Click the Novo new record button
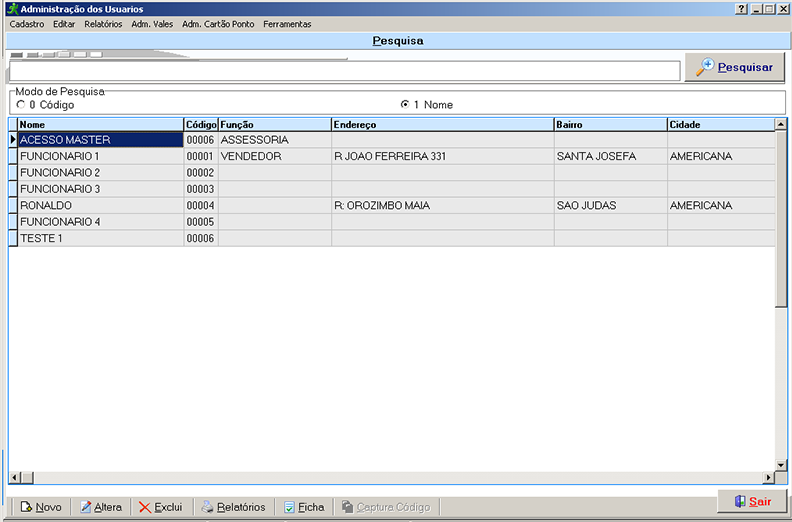Screen dimensions: 792x522 41,507
